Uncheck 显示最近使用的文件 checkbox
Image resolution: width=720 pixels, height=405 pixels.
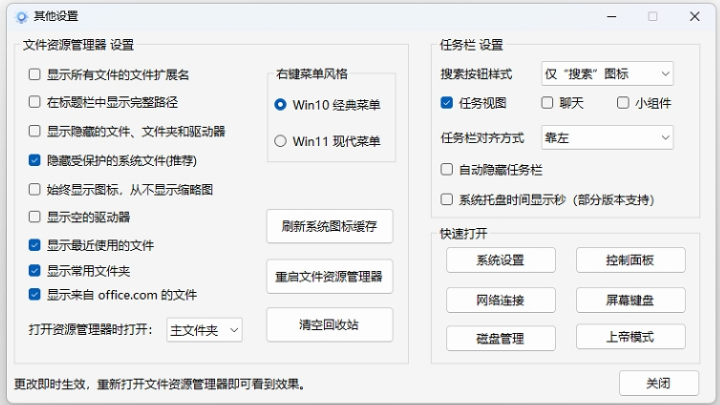pos(35,245)
